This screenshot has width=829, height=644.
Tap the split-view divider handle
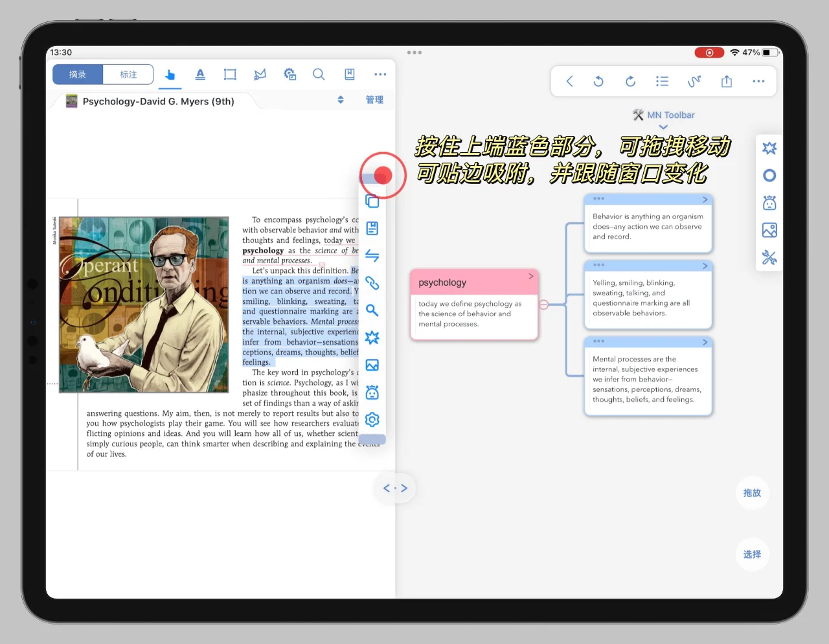coord(395,488)
